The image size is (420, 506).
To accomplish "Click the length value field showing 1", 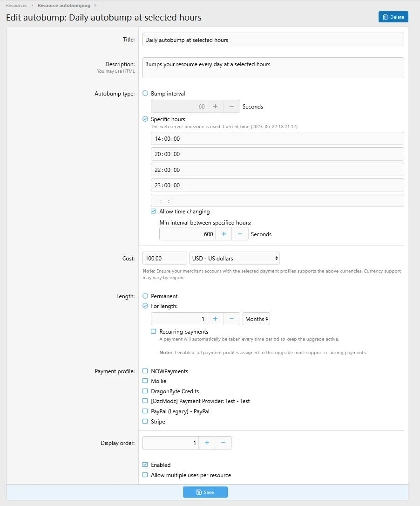I will pyautogui.click(x=179, y=319).
